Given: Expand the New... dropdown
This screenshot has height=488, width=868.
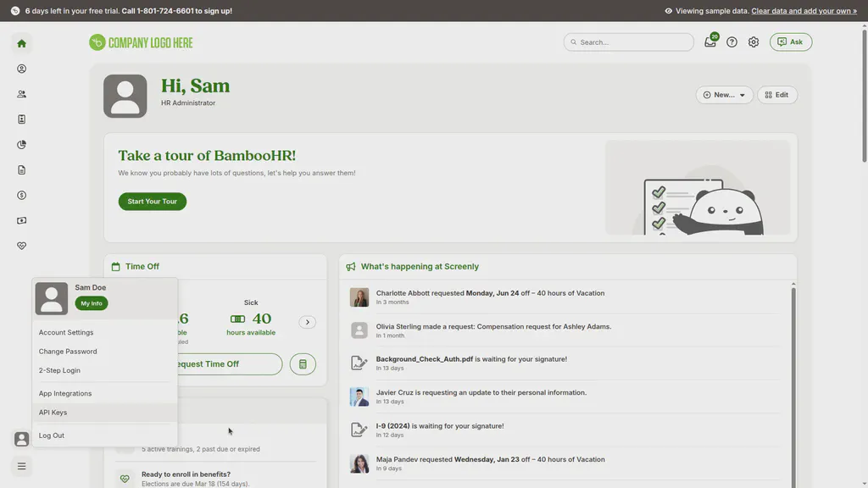Looking at the screenshot, I should tap(724, 94).
